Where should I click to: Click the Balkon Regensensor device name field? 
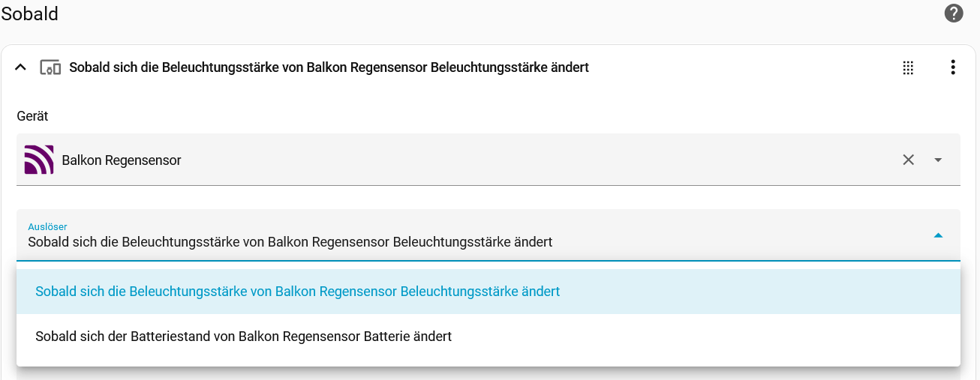coord(122,160)
